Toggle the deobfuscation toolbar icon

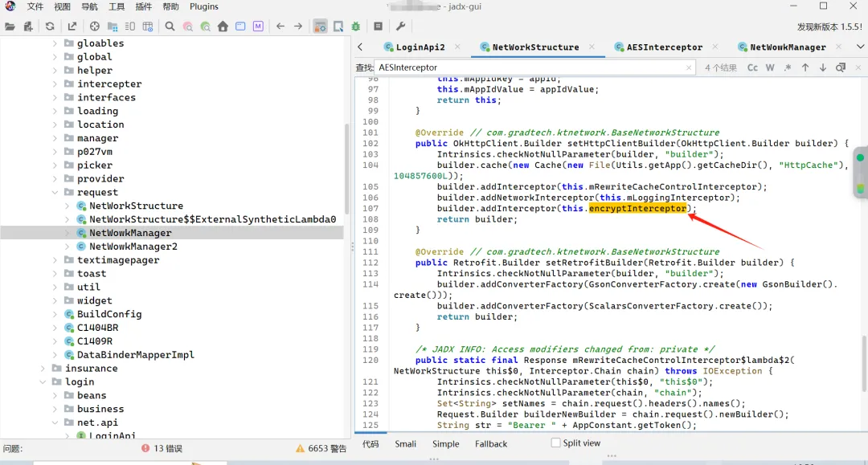(320, 27)
